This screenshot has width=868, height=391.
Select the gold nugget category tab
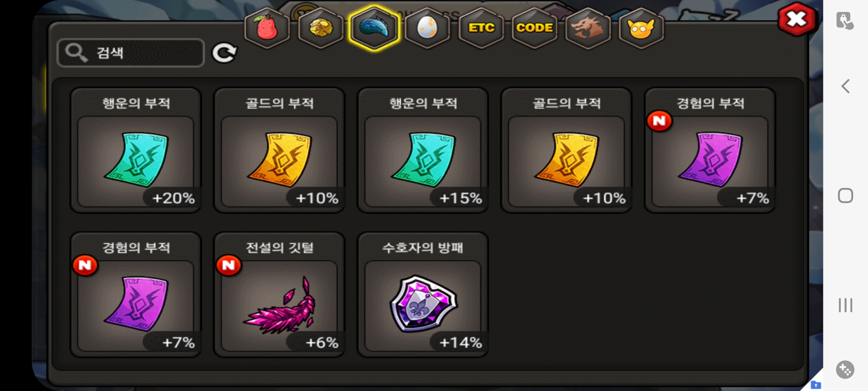(x=321, y=28)
